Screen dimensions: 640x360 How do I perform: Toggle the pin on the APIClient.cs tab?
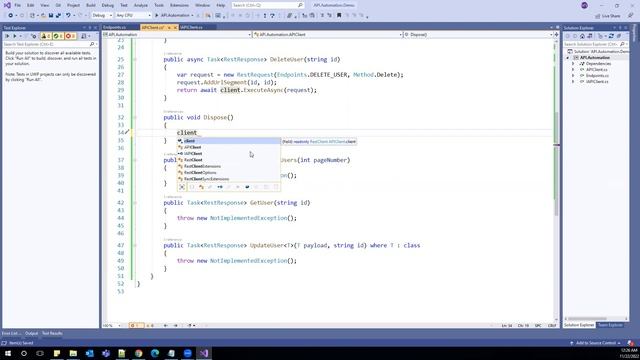(169, 27)
